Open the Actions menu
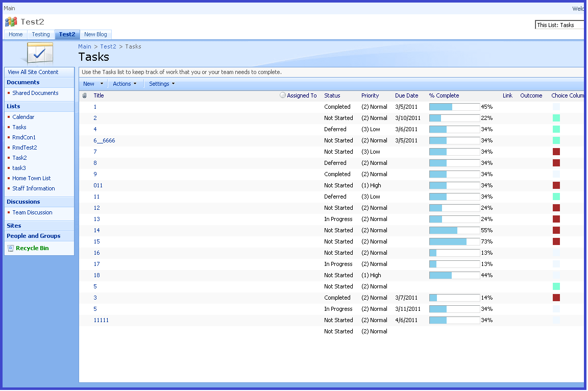The image size is (588, 391). coord(125,84)
